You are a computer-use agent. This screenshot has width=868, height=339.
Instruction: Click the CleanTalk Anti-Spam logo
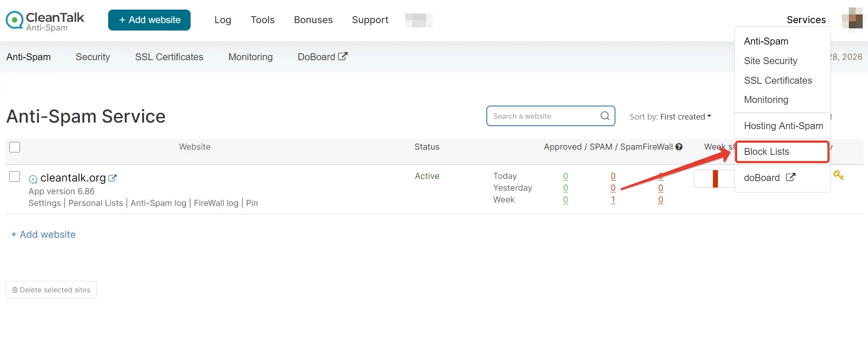(x=45, y=21)
